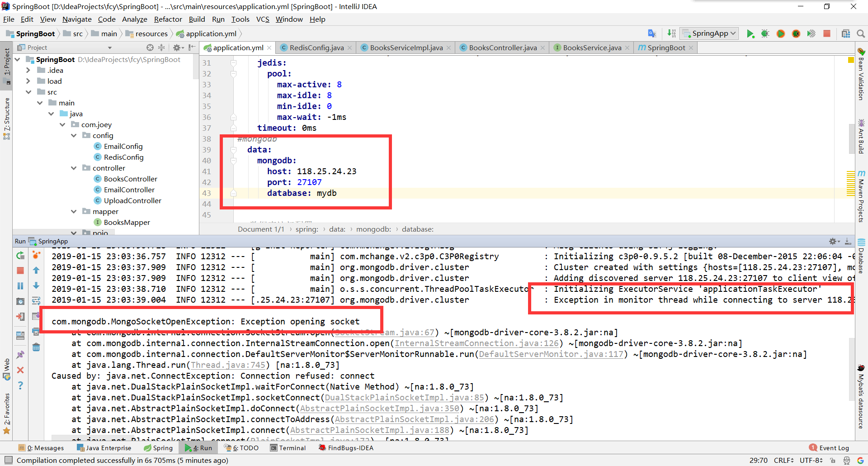Click the UTF-8 encoding in the status bar
The image size is (868, 466).
811,460
